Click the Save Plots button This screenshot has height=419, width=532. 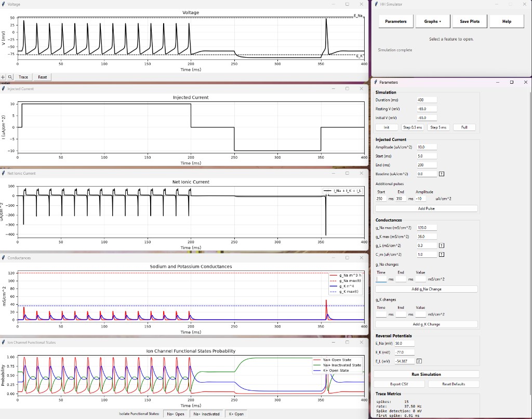click(x=470, y=21)
